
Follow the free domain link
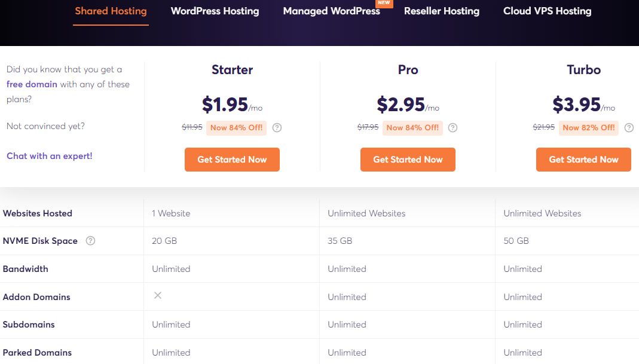click(x=32, y=84)
